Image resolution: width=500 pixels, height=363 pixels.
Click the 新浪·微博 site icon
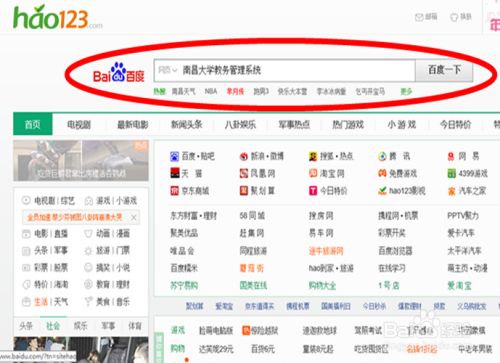pos(244,156)
